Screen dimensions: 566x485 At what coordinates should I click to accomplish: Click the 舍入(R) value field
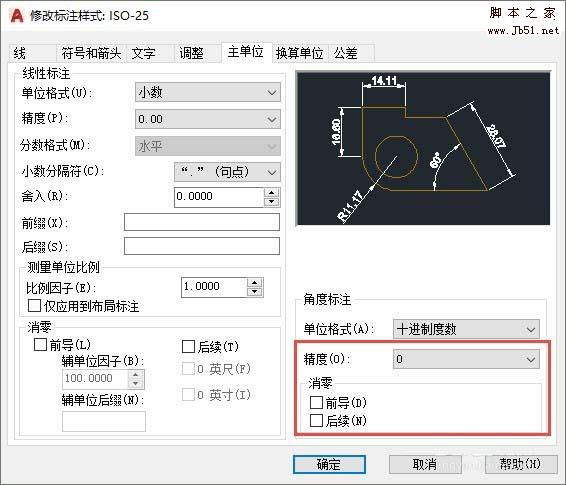coord(219,197)
